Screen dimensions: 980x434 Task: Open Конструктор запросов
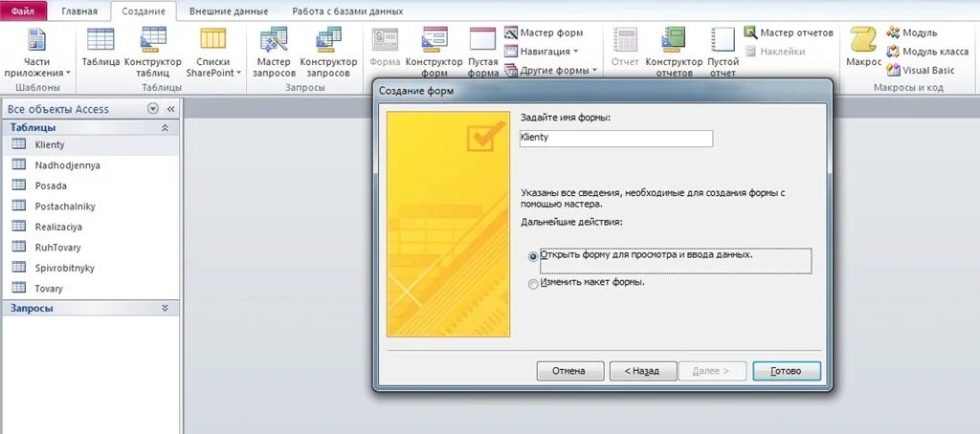tap(329, 52)
